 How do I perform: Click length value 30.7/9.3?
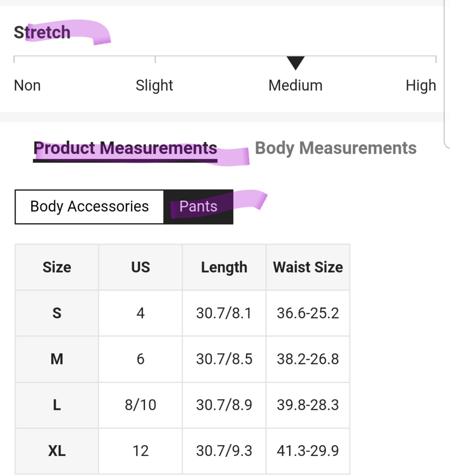[224, 451]
